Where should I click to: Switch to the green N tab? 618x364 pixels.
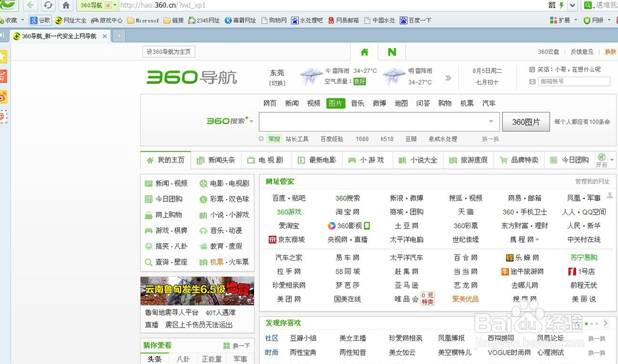(x=392, y=52)
